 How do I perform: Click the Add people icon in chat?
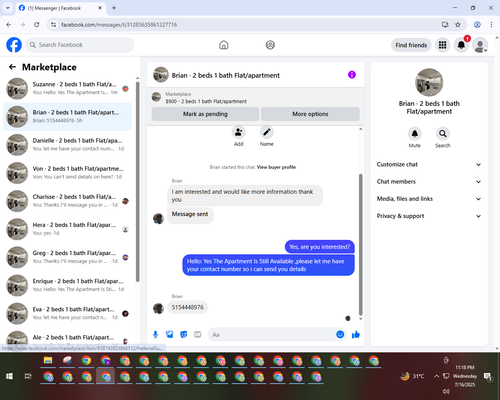[239, 132]
